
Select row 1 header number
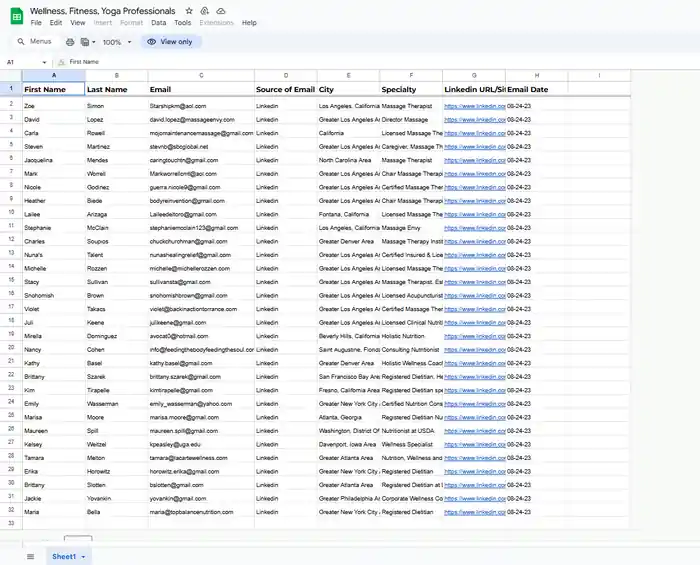11,88
